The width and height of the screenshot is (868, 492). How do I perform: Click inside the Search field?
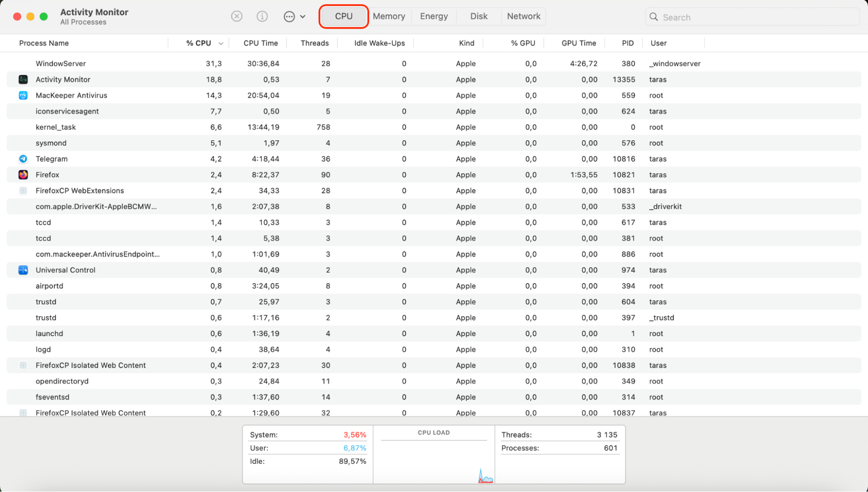(738, 17)
